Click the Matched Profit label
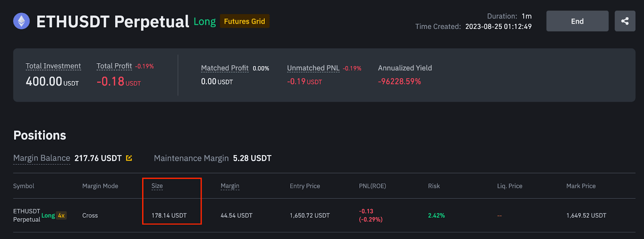The width and height of the screenshot is (644, 239). (x=225, y=68)
